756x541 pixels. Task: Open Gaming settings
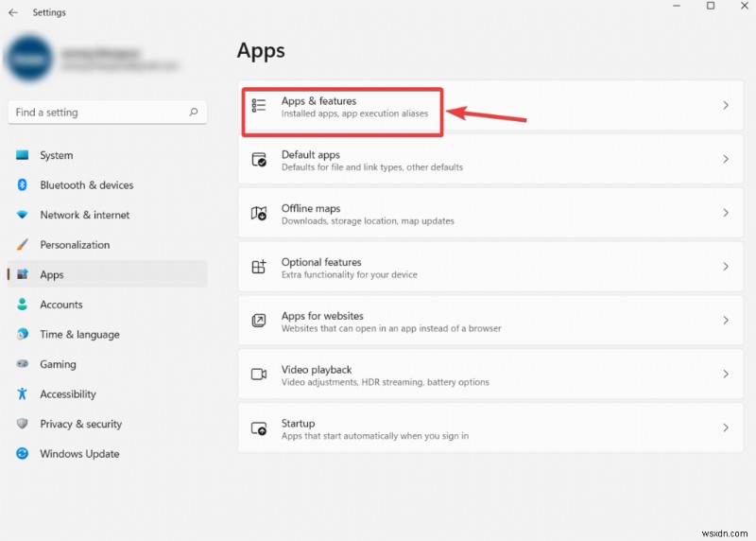pos(108,364)
